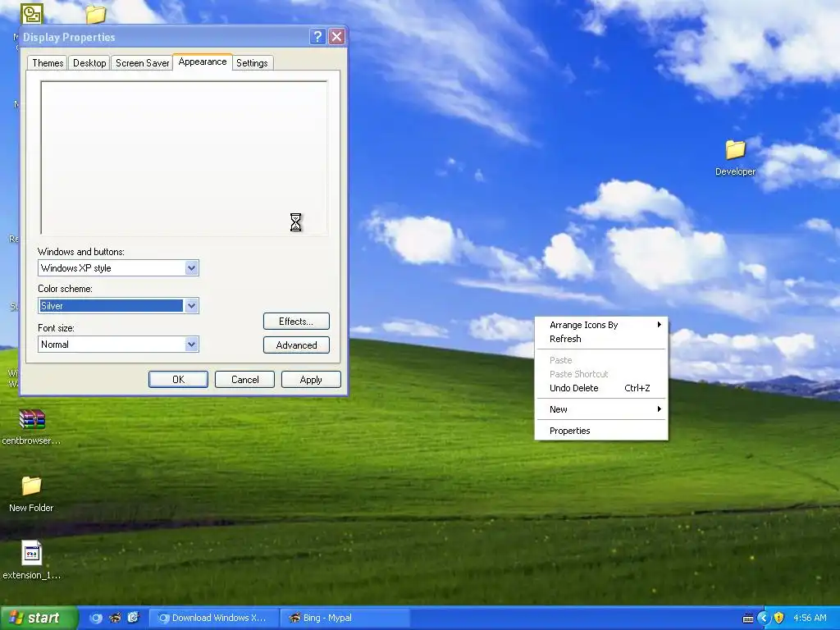This screenshot has width=840, height=630.
Task: Switch to the Appearance tab
Action: tap(203, 62)
